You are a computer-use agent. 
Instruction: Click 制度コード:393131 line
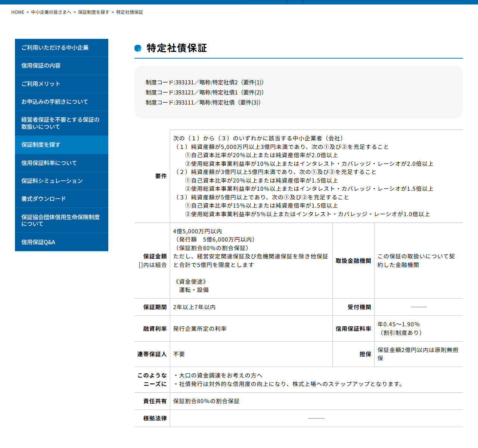205,82
